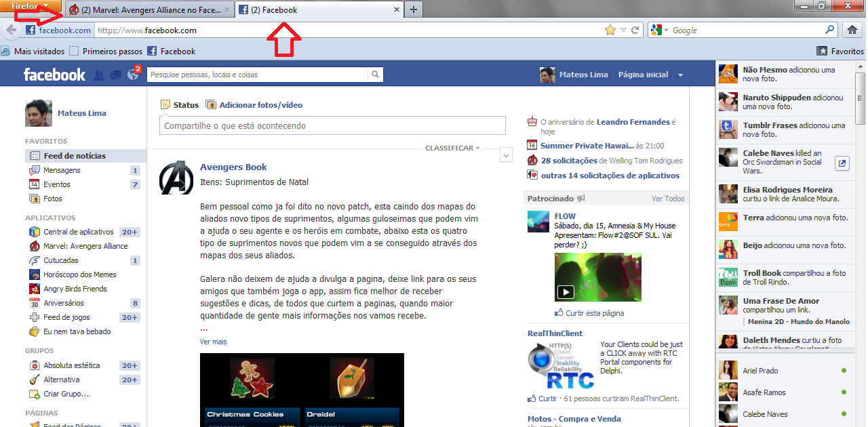Select the (2) Facebook browser tab
The width and height of the screenshot is (868, 427).
319,9
